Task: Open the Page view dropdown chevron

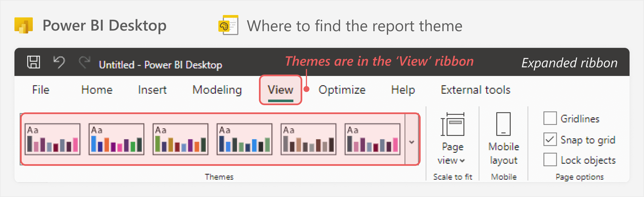Action: click(x=462, y=161)
